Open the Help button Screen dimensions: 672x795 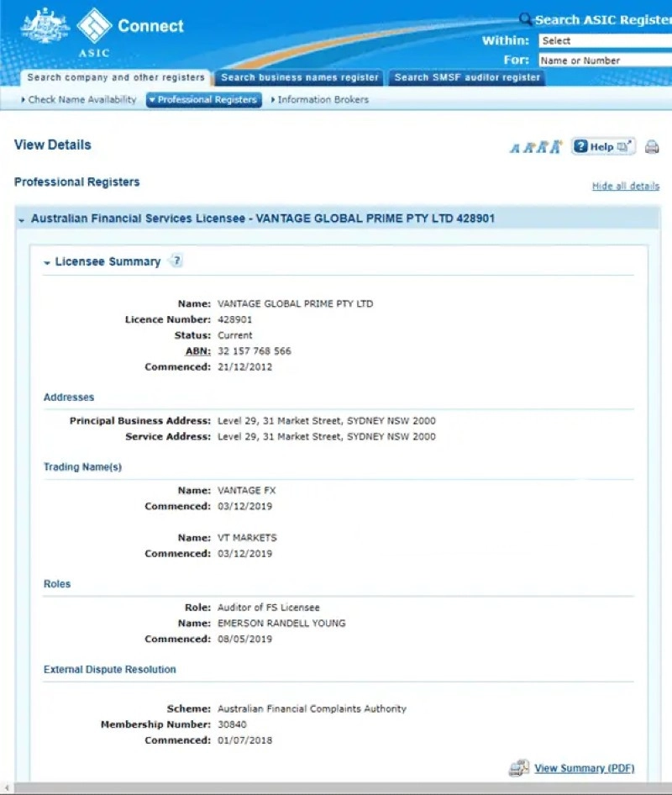click(x=603, y=146)
